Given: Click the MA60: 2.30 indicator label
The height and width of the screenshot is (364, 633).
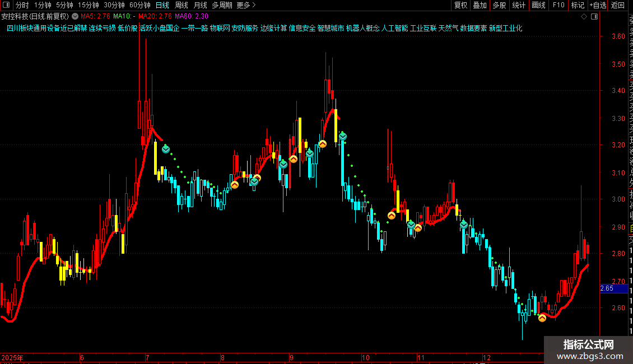Looking at the screenshot, I should click(x=192, y=16).
